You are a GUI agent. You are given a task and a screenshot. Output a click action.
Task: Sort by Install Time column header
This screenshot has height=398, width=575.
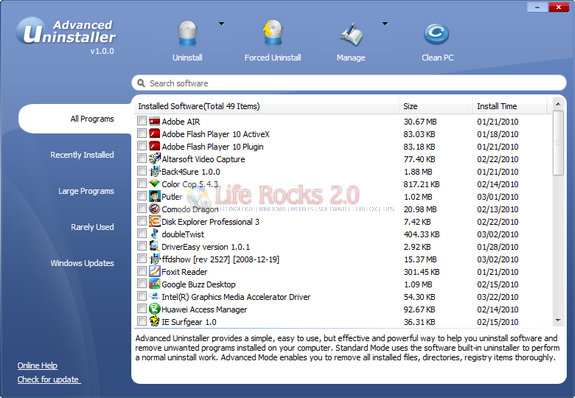(x=510, y=106)
